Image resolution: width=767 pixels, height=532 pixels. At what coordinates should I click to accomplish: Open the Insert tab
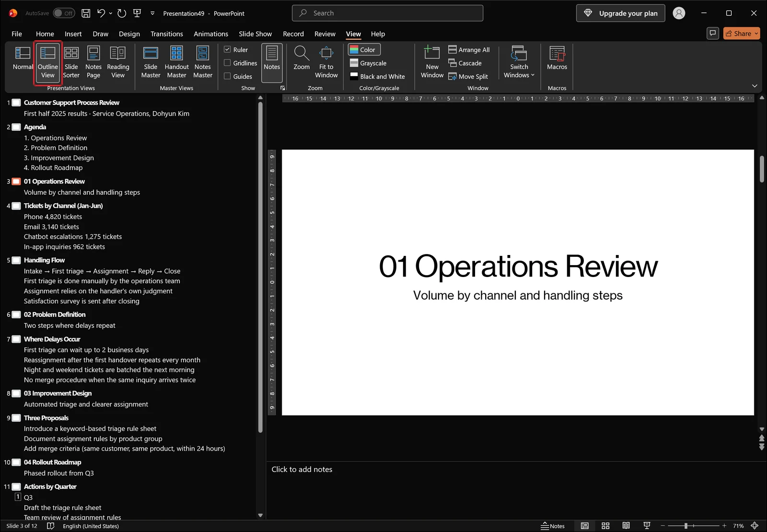73,34
